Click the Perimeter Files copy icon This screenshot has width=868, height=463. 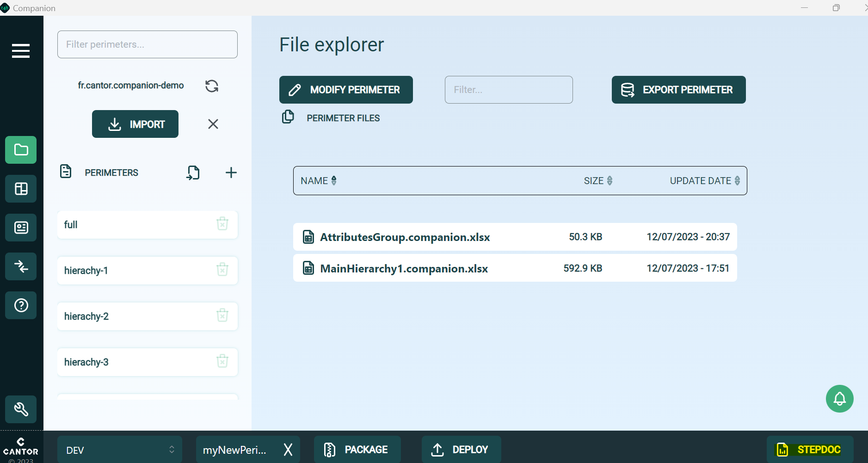tap(288, 117)
